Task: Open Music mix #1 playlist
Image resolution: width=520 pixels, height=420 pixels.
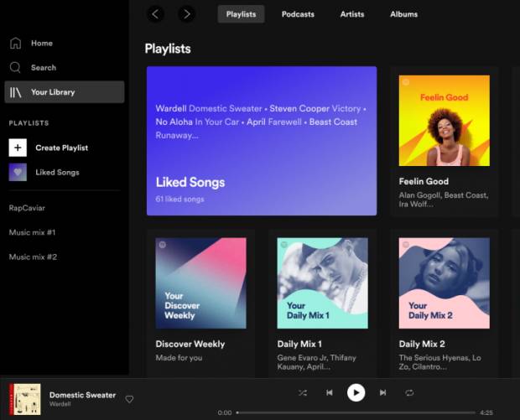Action: [x=32, y=232]
